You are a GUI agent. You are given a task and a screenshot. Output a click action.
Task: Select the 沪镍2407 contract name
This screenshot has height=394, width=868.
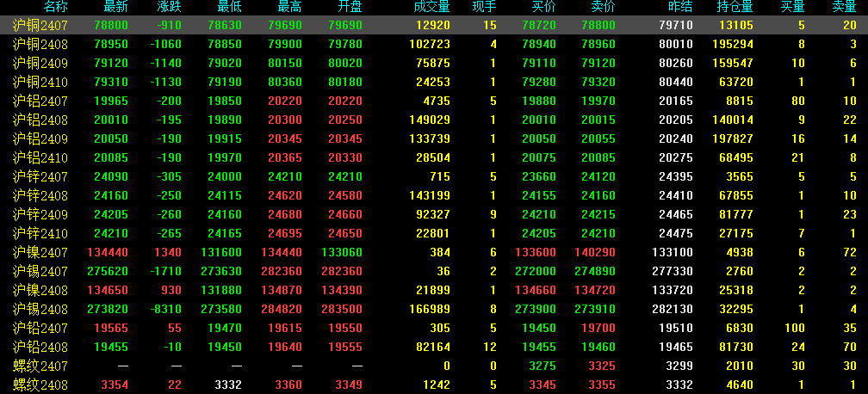coord(40,252)
